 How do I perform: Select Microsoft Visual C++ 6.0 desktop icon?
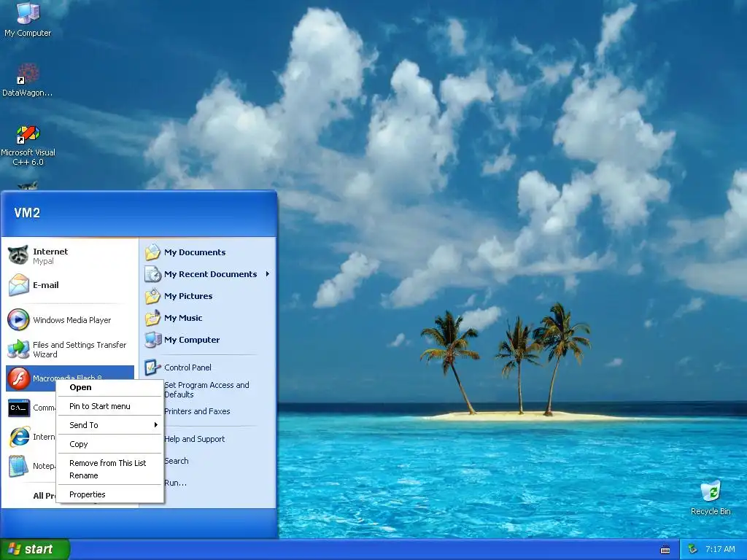pyautogui.click(x=28, y=134)
